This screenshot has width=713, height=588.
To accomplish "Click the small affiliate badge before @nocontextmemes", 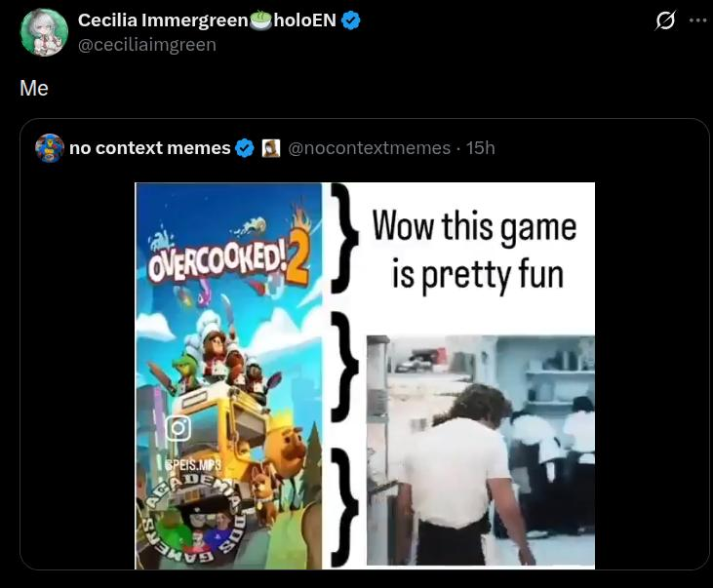I will (x=270, y=148).
